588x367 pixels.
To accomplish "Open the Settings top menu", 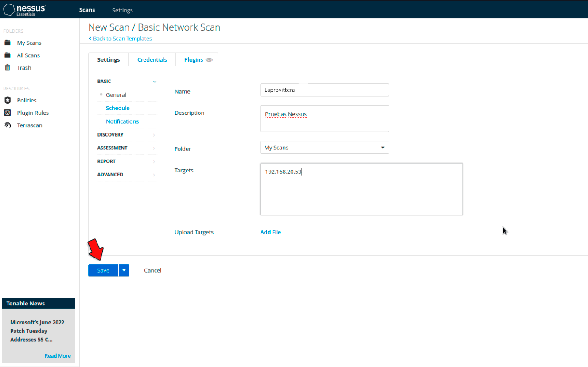I will [x=122, y=10].
